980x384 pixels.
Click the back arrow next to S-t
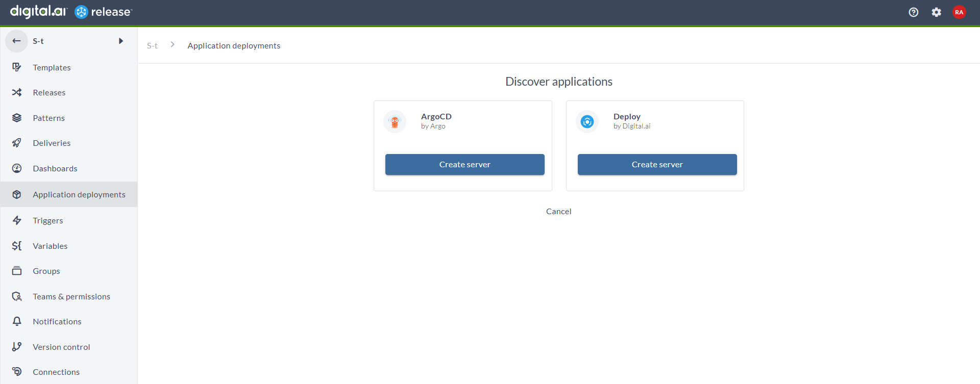[16, 41]
